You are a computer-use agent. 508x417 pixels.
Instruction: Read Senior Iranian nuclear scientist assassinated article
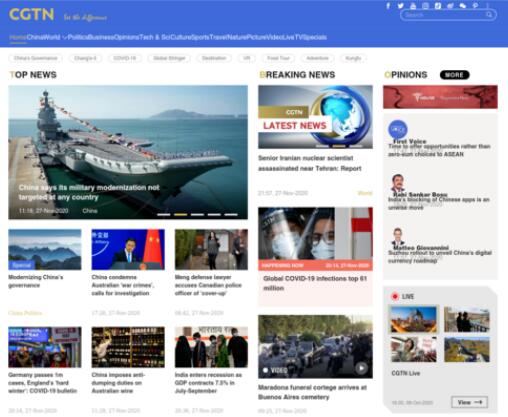pos(310,163)
